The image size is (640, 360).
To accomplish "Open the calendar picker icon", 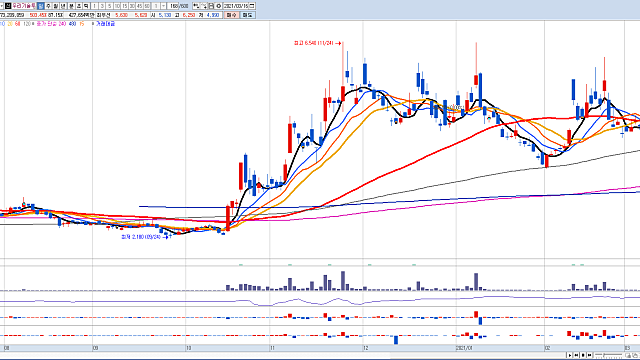I will 252,6.
